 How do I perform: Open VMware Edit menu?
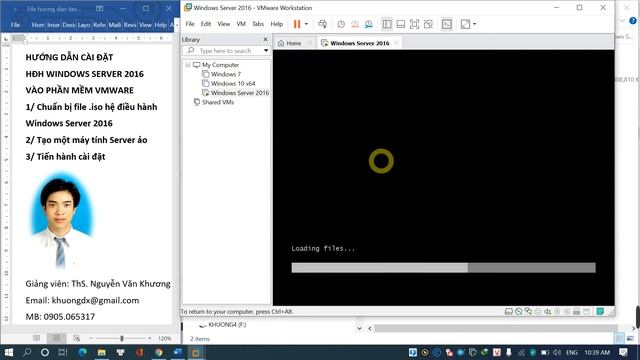point(206,24)
